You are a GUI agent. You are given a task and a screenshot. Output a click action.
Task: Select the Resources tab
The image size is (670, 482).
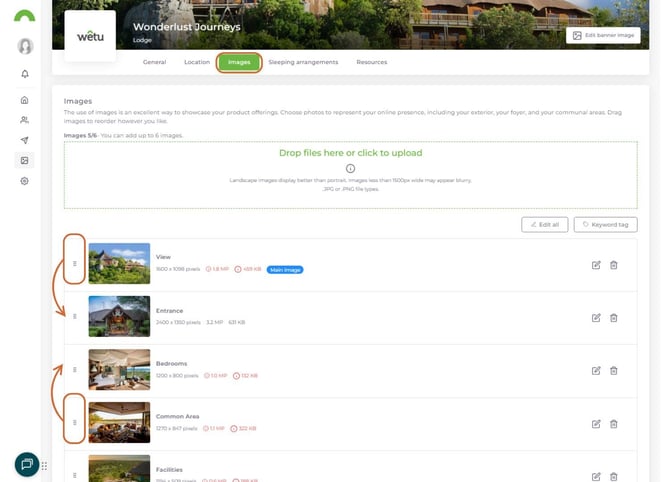pyautogui.click(x=371, y=62)
